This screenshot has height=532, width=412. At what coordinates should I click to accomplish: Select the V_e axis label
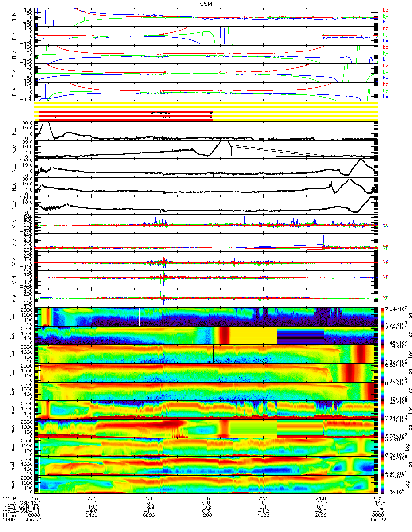14,298
